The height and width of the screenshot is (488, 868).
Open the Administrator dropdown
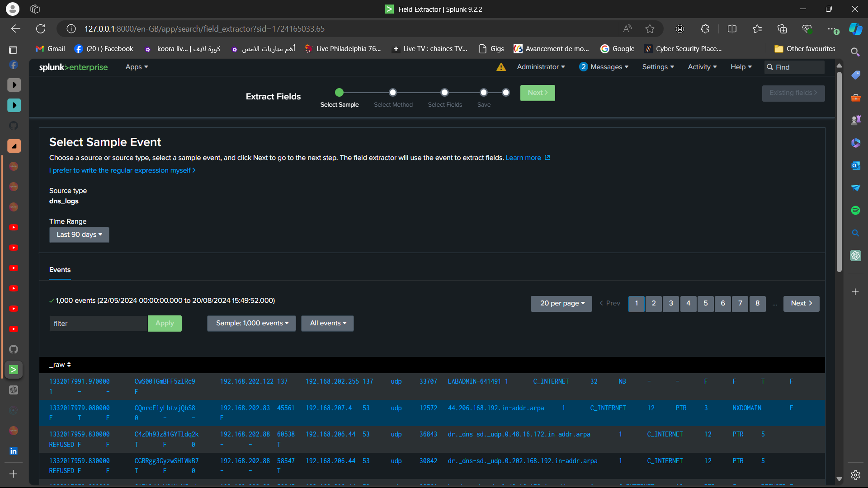[x=541, y=67]
